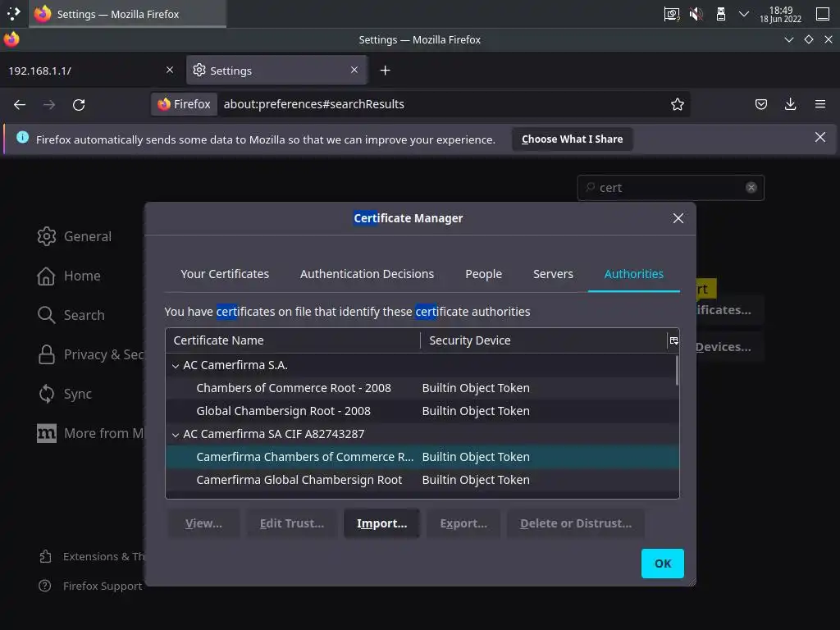
Task: Dismiss the data sharing notification bar
Action: click(819, 137)
